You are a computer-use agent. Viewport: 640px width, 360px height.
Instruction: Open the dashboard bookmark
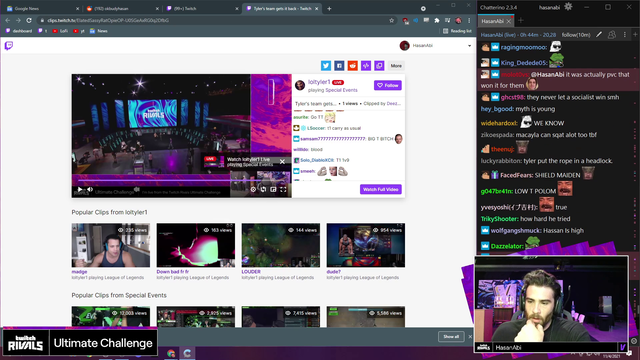point(19,31)
